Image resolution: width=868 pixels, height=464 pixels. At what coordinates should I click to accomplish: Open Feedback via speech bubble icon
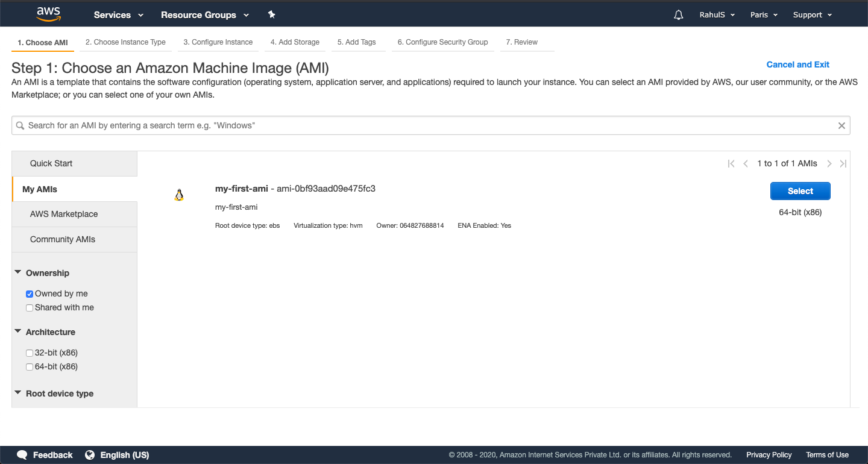tap(22, 454)
